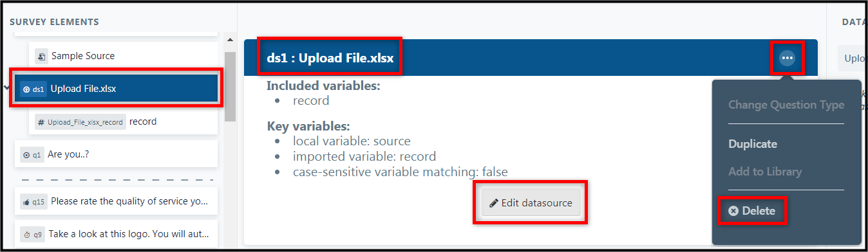
Task: Open question q1 Are you..?
Action: tap(117, 154)
